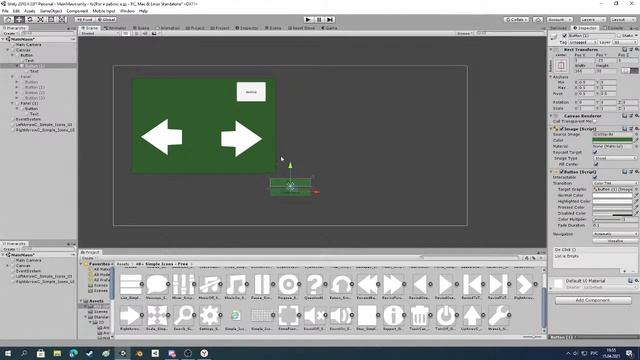Select the Rect Transform tool in the toolbar

coord(51,19)
